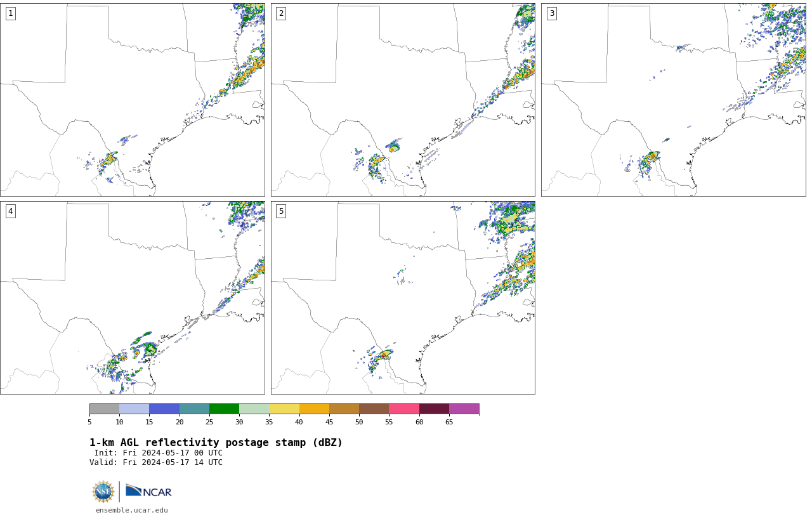Click the NCAR logo
The image size is (812, 517).
148,492
